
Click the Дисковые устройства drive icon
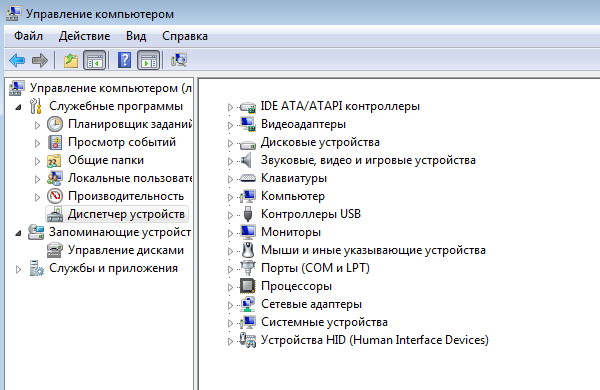[248, 145]
